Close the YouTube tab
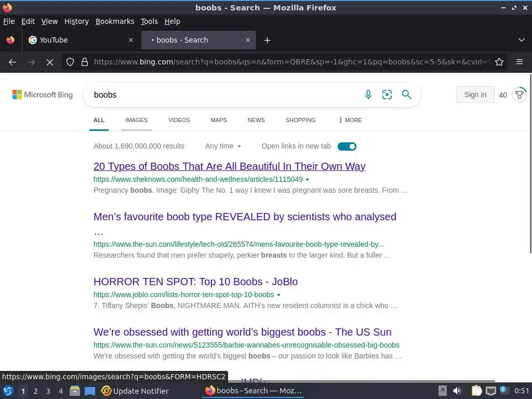Screen dimensions: 532x399 coord(131,40)
